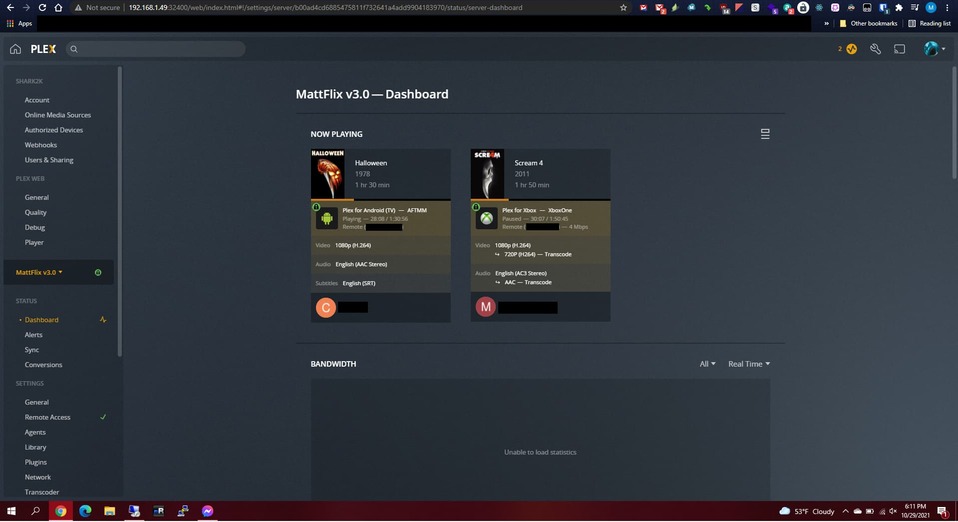Open Library settings

[35, 447]
